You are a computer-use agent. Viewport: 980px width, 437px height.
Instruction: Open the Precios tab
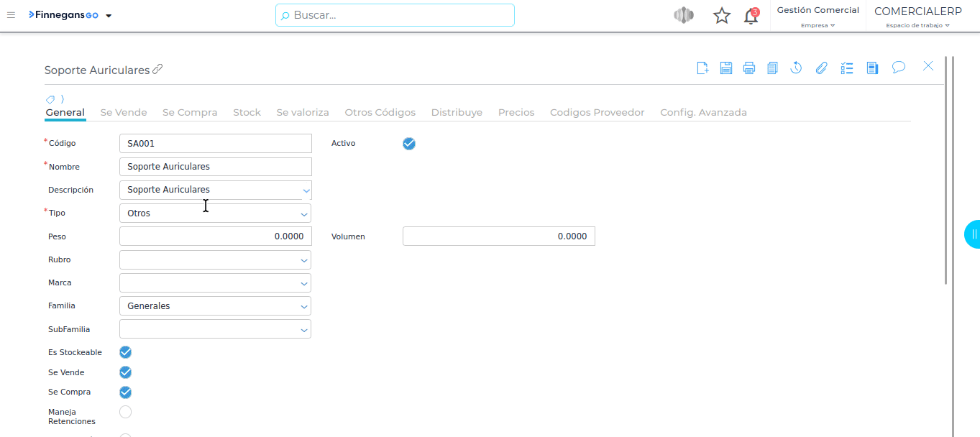(x=516, y=113)
